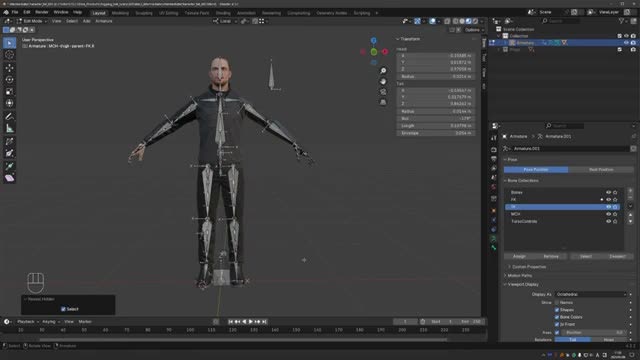Image resolution: width=640 pixels, height=360 pixels.
Task: Switch to Sculpting workspace tab
Action: point(144,13)
